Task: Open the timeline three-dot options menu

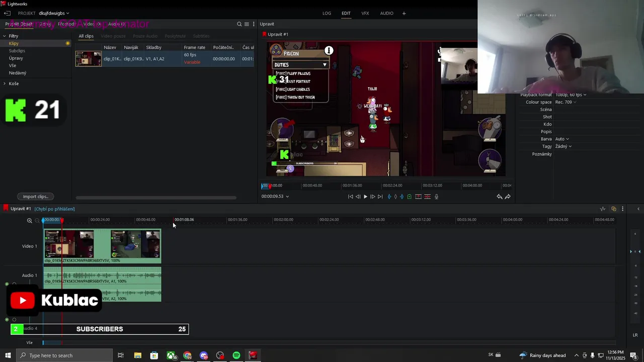Action: [622, 209]
